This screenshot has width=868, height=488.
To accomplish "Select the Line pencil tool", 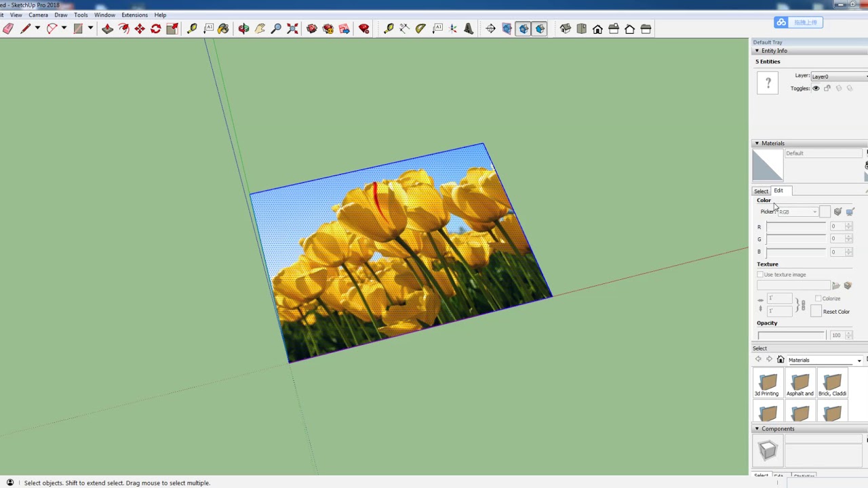I will click(x=26, y=28).
